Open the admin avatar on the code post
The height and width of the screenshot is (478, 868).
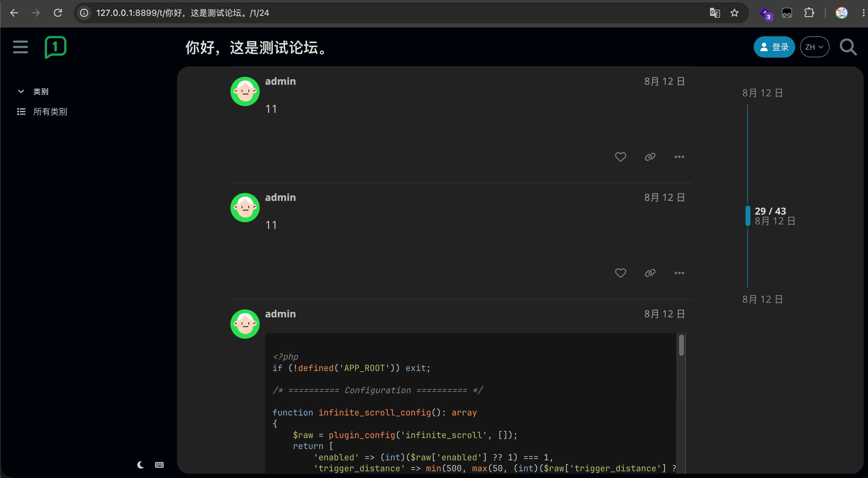click(x=245, y=324)
